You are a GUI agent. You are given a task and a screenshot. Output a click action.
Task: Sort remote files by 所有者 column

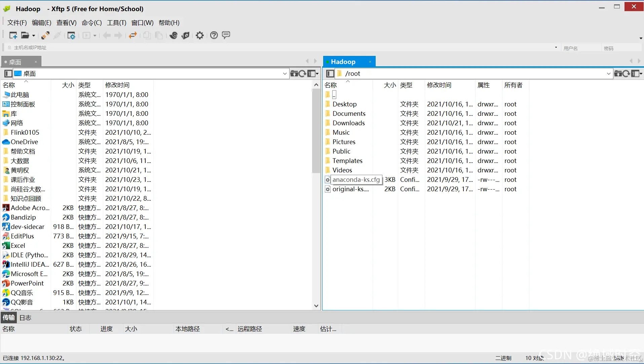tap(515, 85)
